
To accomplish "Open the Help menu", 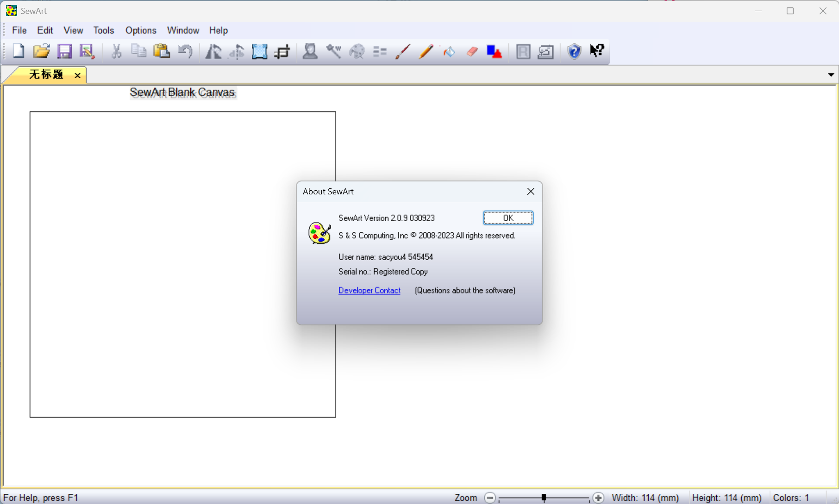I will (x=219, y=30).
